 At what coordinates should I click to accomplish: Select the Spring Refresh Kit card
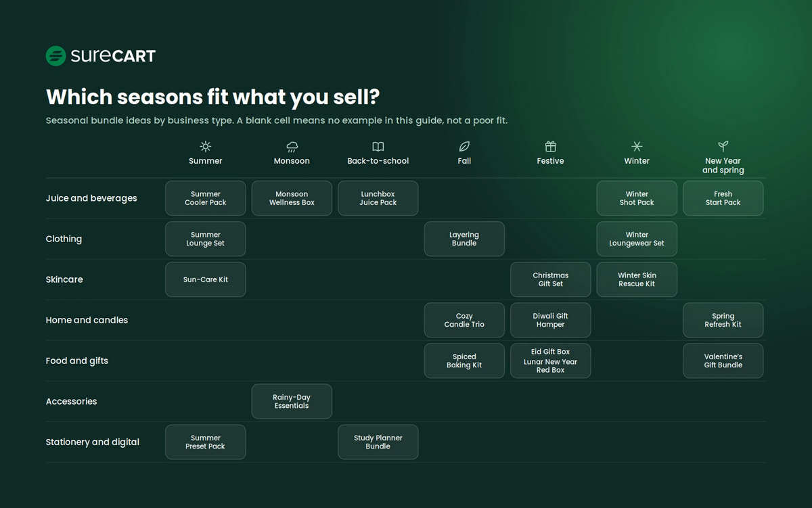[x=723, y=320]
